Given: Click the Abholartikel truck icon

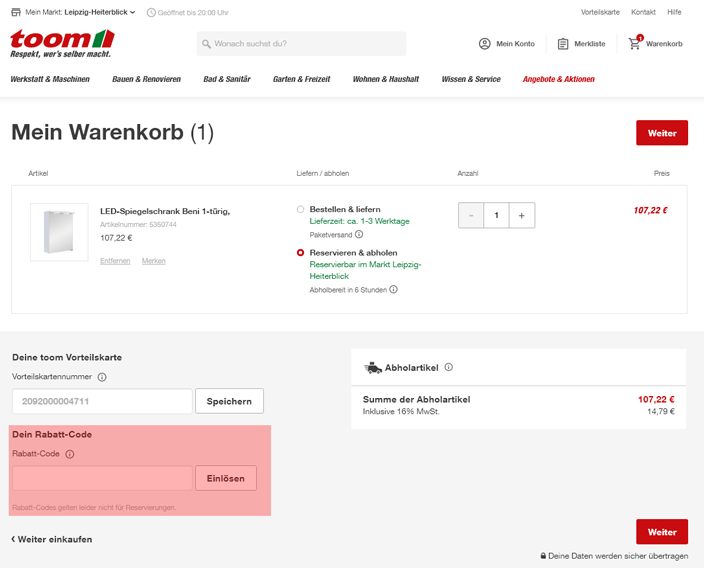Looking at the screenshot, I should point(373,368).
